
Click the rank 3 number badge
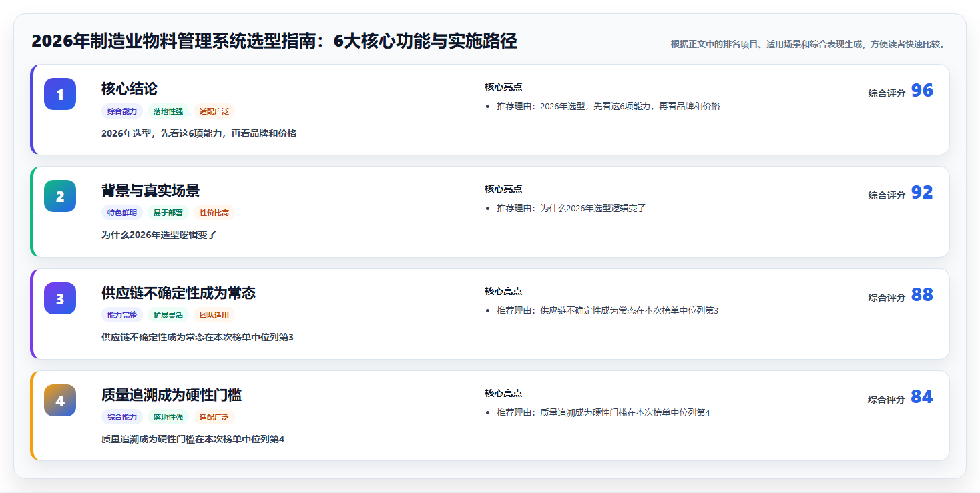coord(60,298)
